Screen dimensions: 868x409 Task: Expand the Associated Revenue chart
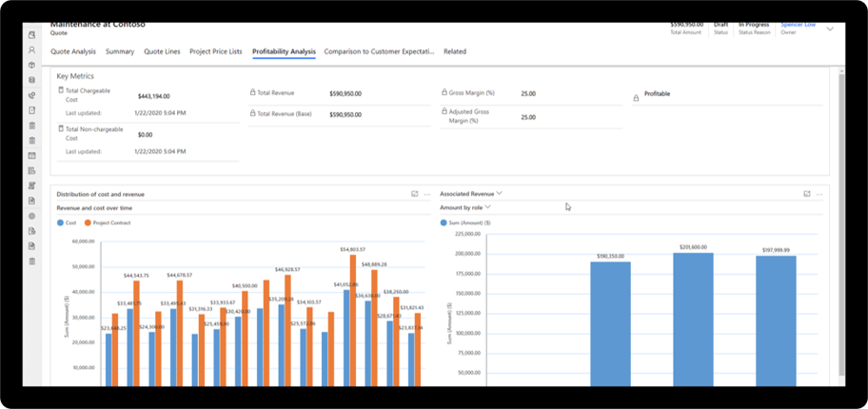point(807,194)
